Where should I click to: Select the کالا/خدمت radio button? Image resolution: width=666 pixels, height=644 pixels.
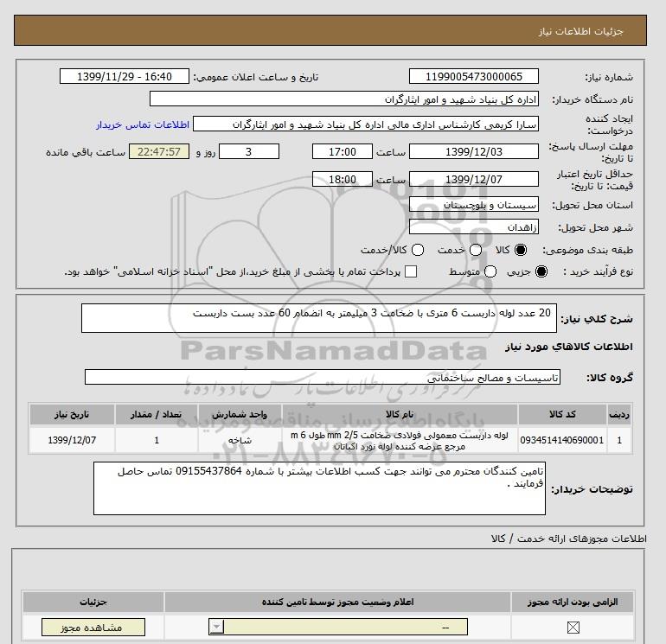tap(418, 250)
